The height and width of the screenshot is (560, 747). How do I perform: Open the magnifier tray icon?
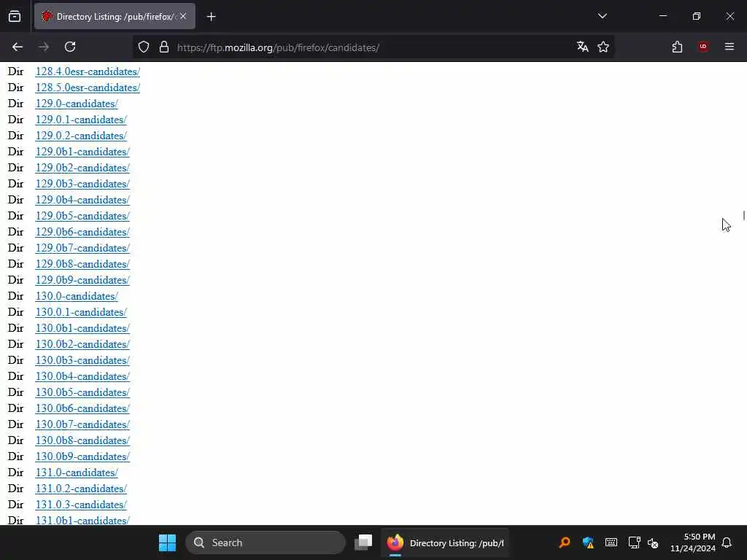[x=565, y=542]
